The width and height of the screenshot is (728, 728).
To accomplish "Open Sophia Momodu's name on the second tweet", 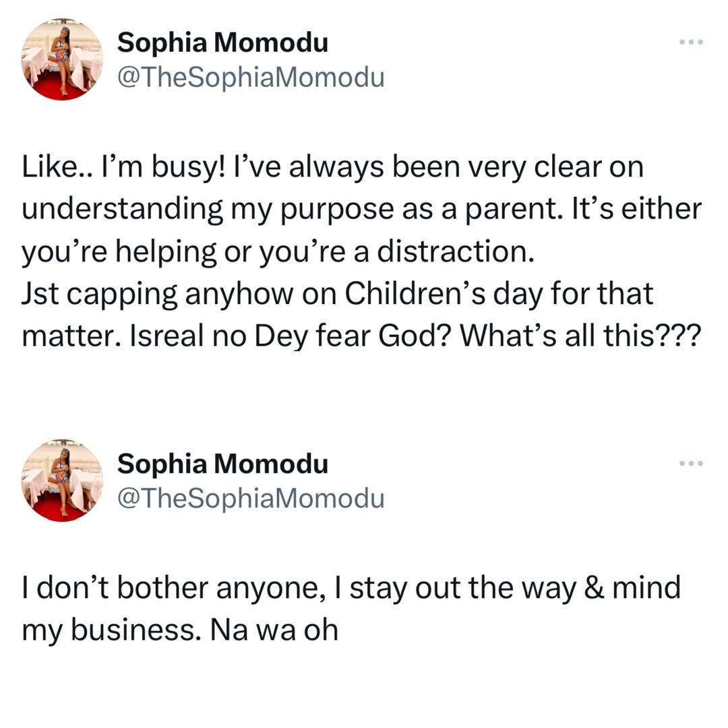I will tap(222, 464).
